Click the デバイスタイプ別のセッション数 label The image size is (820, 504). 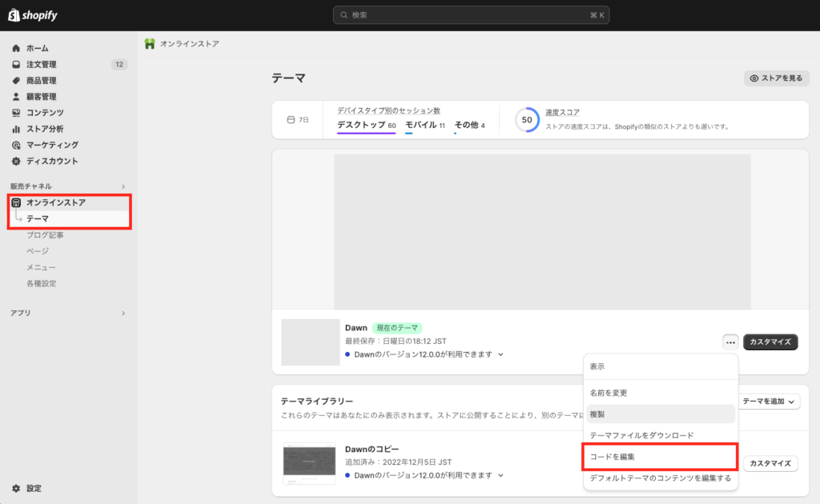[x=388, y=110]
